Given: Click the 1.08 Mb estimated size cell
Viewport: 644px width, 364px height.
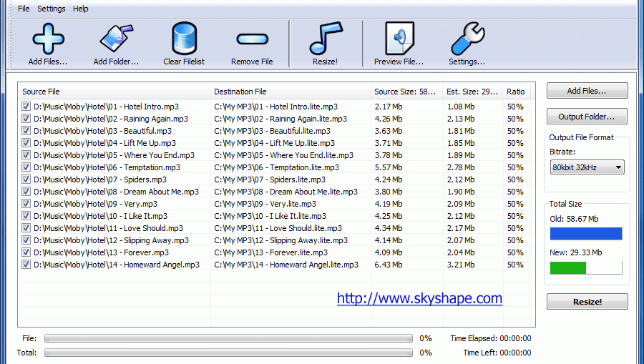Looking at the screenshot, I should [461, 107].
